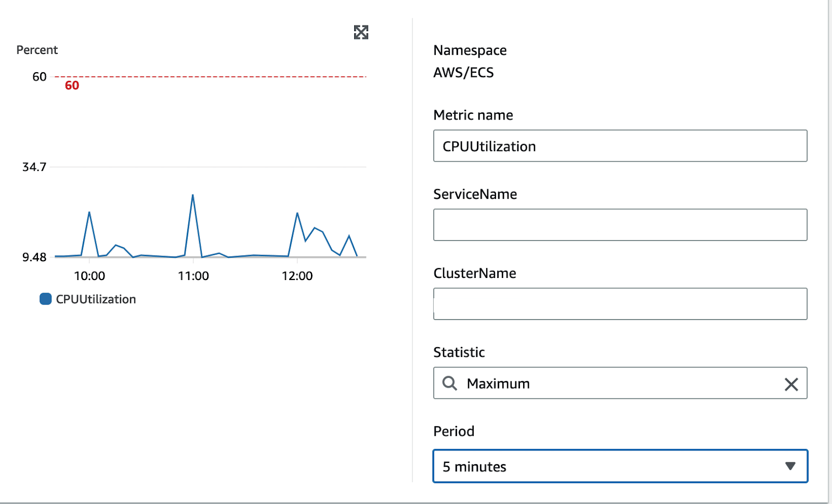Click the Statistic field showing Maximum
Image resolution: width=832 pixels, height=504 pixels.
(620, 383)
